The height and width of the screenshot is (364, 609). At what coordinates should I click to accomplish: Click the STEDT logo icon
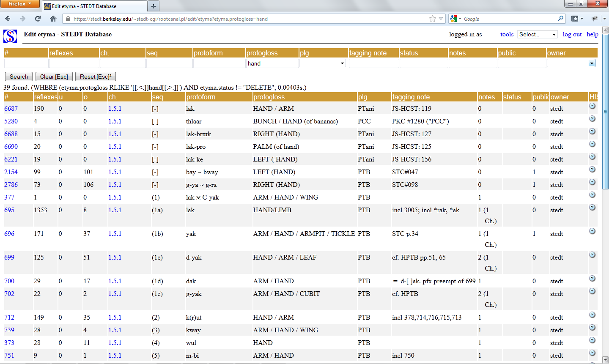(10, 36)
